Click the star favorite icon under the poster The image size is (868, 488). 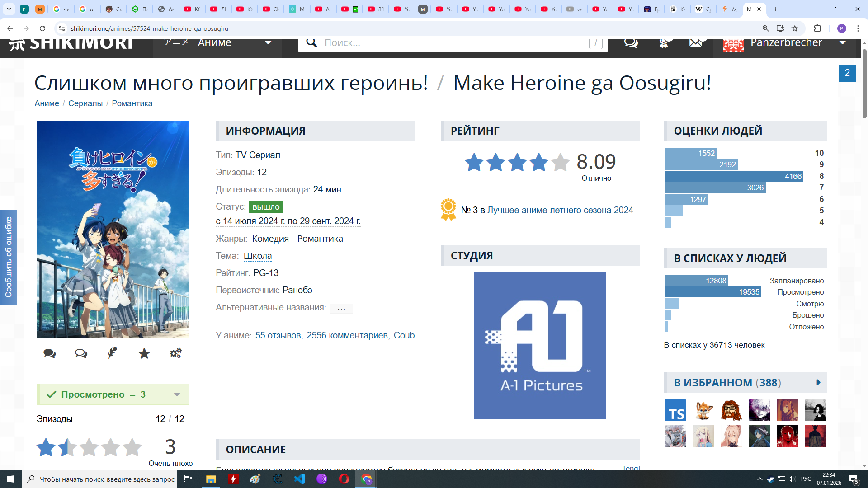(144, 353)
